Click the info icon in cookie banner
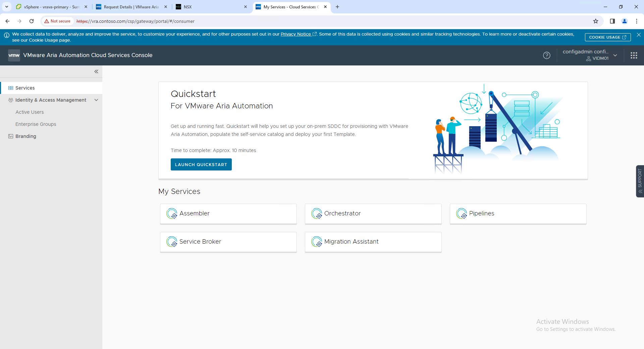Viewport: 644px width, 349px height. point(6,35)
